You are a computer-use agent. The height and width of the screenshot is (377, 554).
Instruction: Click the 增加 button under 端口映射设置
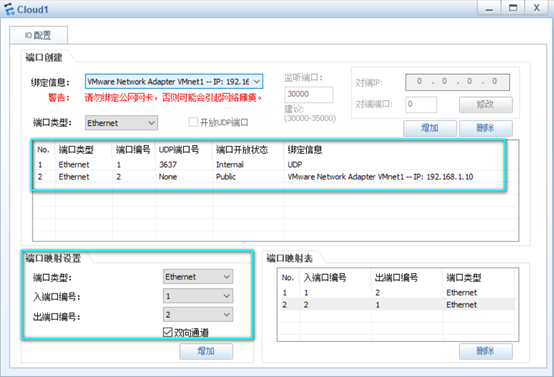[206, 351]
